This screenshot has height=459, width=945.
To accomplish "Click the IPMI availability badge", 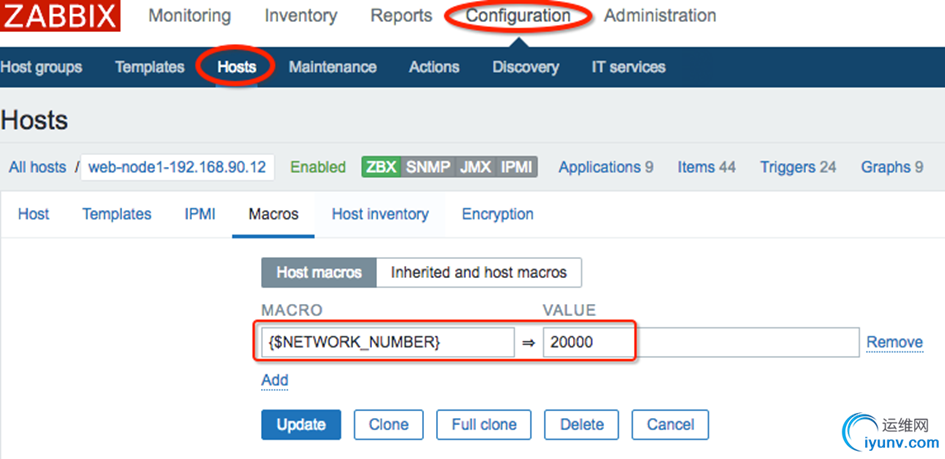I will 516,167.
